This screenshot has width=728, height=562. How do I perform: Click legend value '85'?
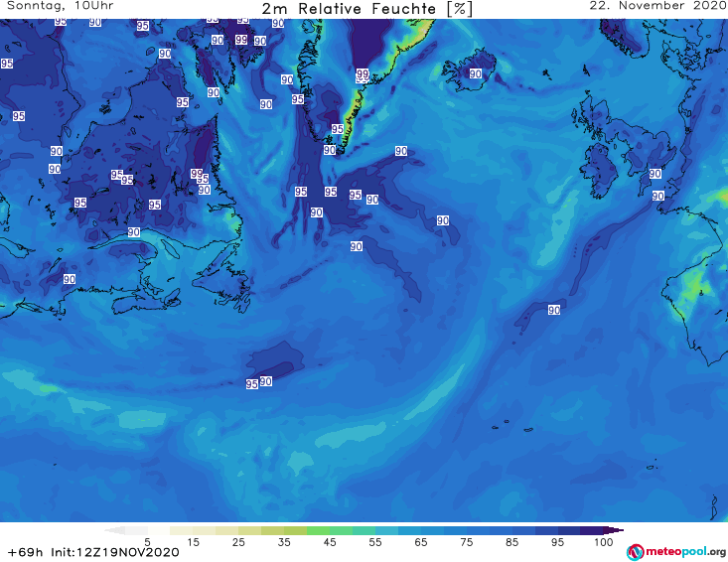pos(511,542)
